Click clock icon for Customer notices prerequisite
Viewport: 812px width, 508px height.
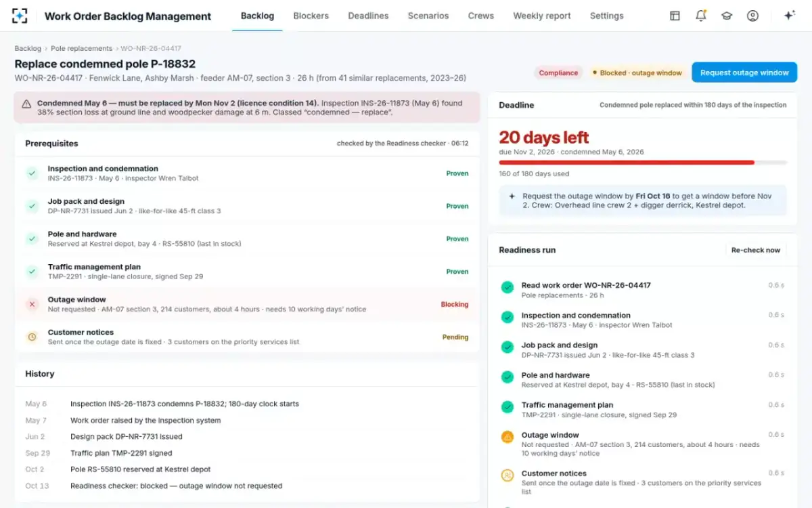click(x=32, y=337)
